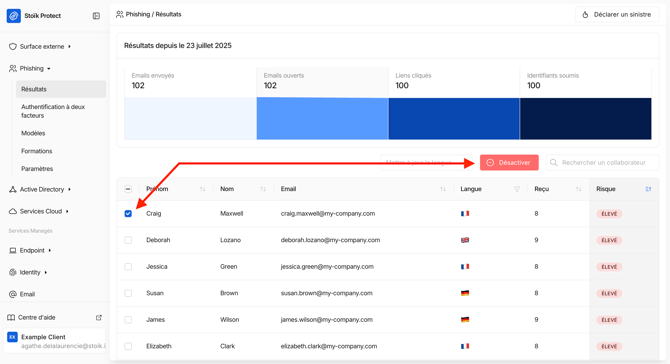The height and width of the screenshot is (364, 670).
Task: Click the Wilson last name cell
Action: [229, 320]
